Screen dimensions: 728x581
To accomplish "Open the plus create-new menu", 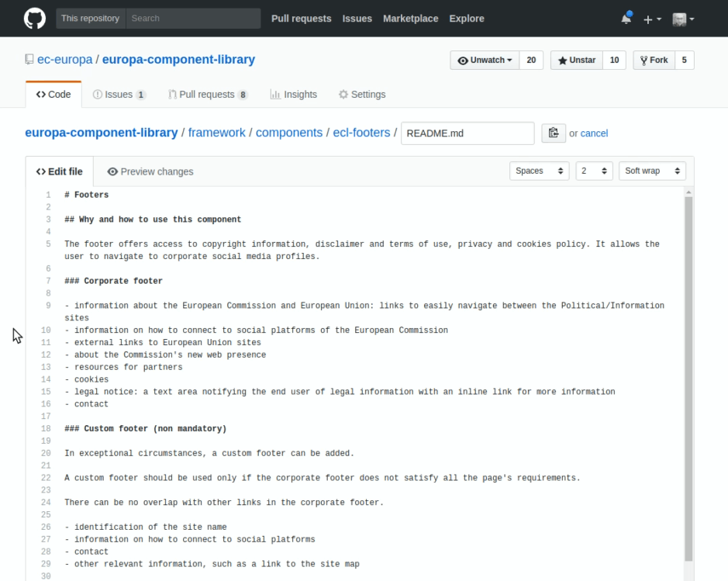I will point(652,19).
